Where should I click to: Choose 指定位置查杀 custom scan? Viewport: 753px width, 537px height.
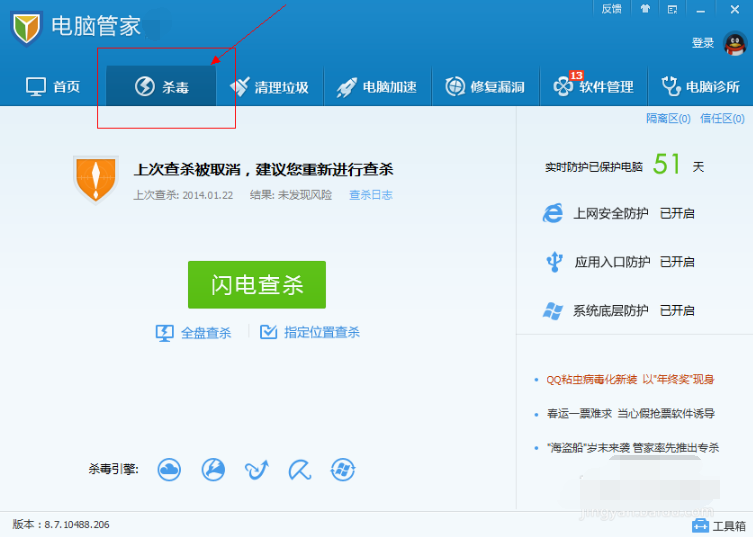point(310,333)
